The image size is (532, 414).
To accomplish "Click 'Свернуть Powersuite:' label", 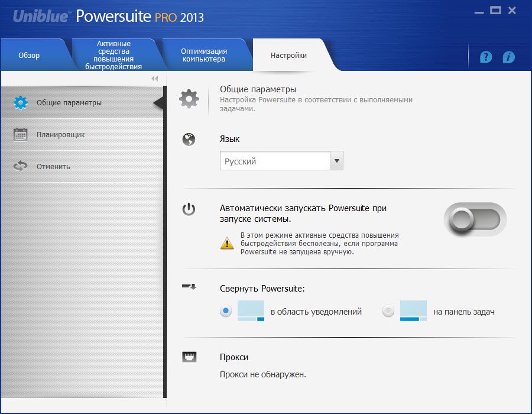I will click(x=262, y=289).
